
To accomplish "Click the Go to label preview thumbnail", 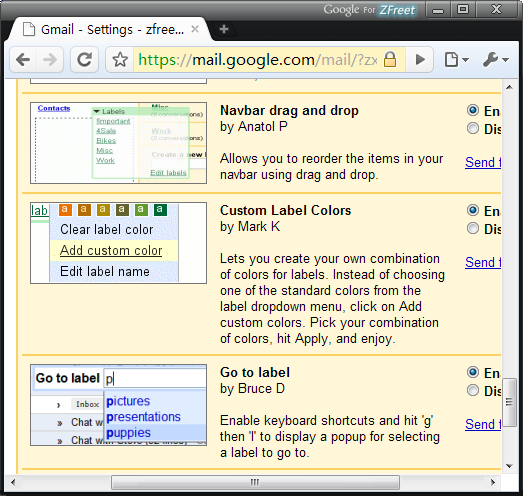I will point(118,405).
